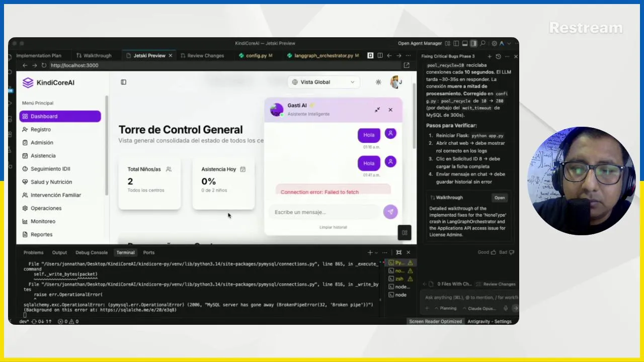The height and width of the screenshot is (362, 644).
Task: Create a new terminal with plus
Action: click(x=370, y=252)
